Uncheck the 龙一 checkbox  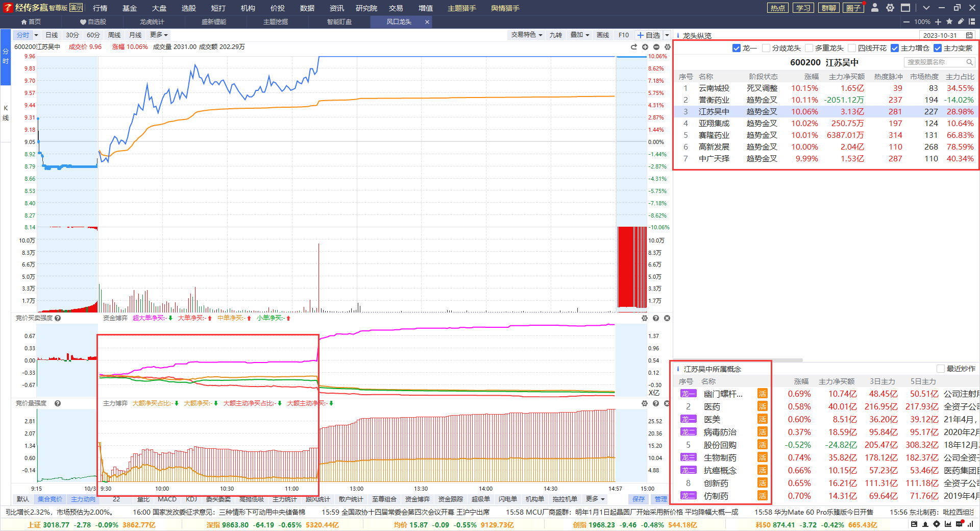[x=736, y=48]
